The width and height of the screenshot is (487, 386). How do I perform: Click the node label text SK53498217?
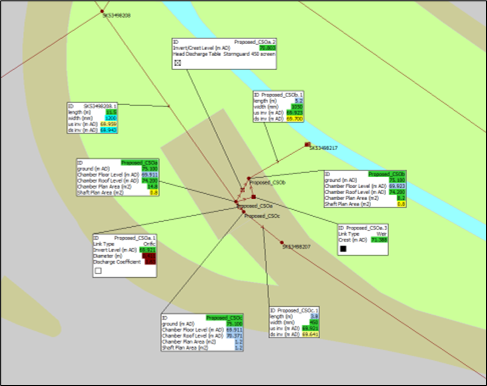[x=323, y=148]
